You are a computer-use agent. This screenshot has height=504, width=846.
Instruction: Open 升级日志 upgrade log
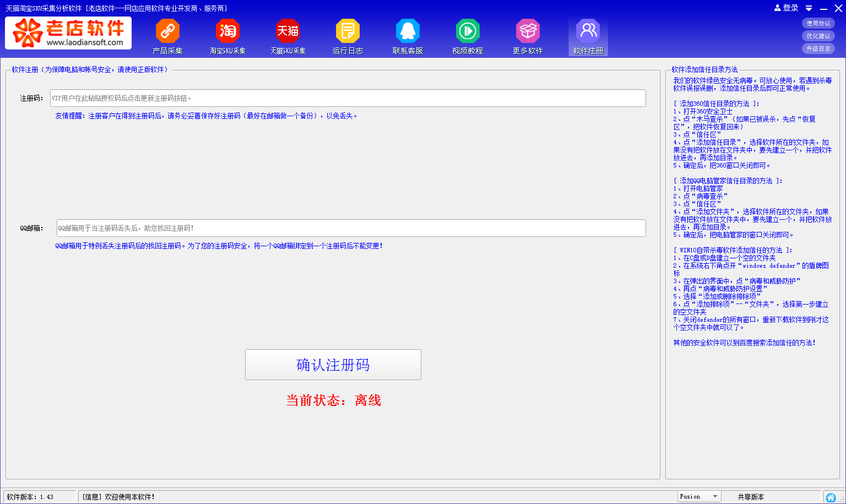pos(818,48)
